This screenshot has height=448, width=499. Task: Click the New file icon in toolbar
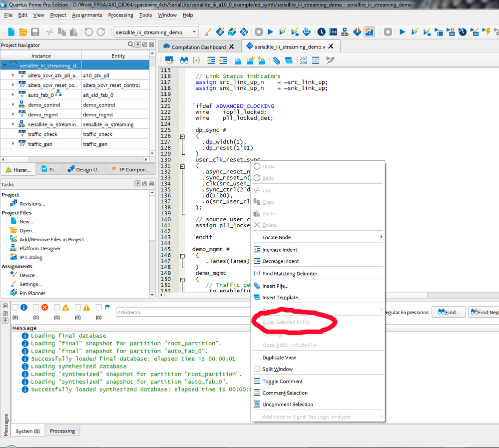point(11,32)
